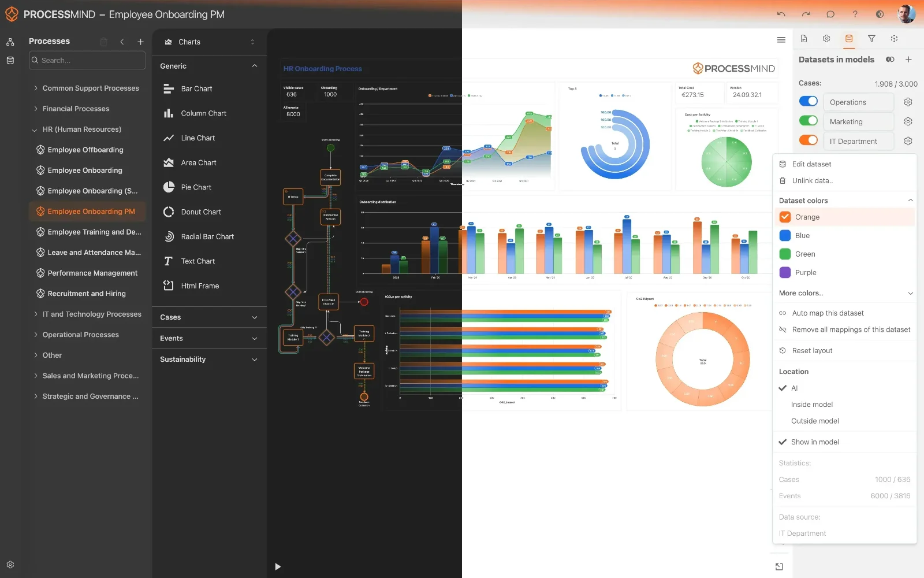This screenshot has width=924, height=578.
Task: Collapse the Generic charts section
Action: (255, 66)
